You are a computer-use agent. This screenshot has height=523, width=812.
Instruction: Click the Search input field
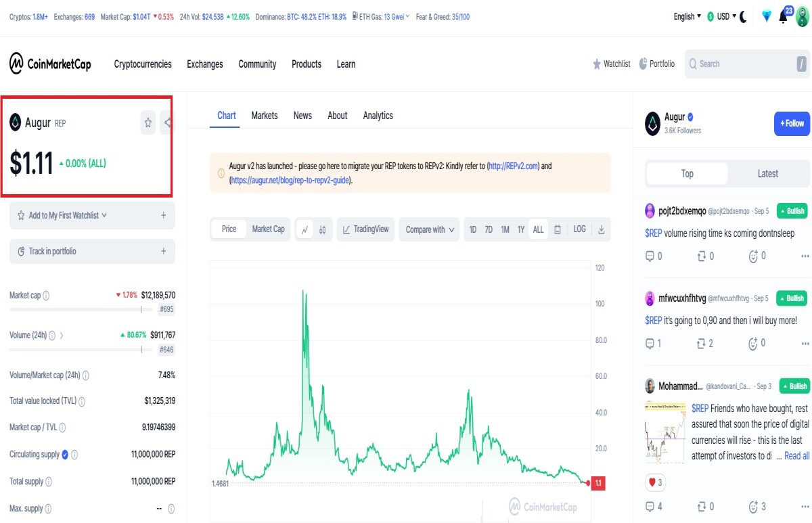(747, 64)
